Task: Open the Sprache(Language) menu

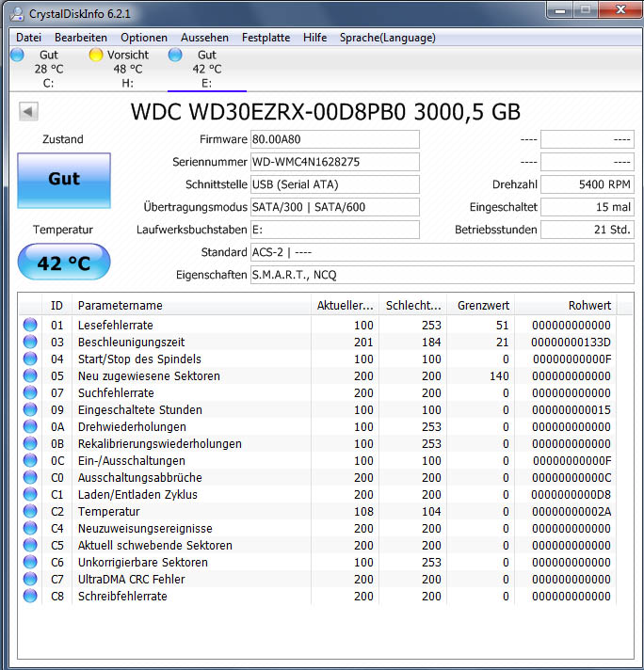Action: [x=387, y=38]
